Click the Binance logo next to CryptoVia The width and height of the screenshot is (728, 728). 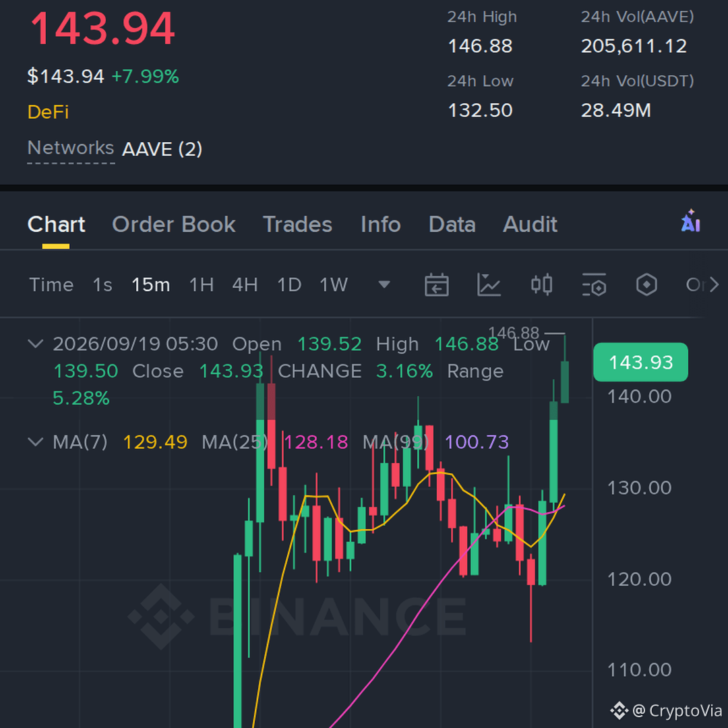[619, 710]
